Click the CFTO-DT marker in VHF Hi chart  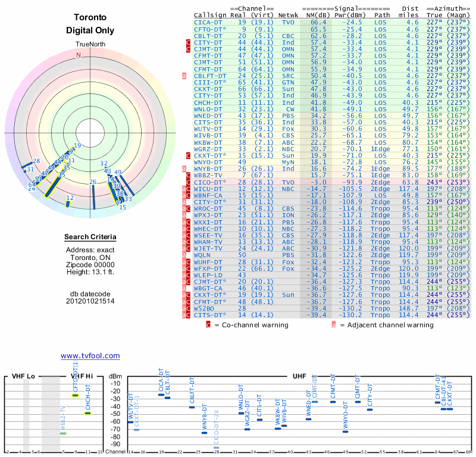tap(76, 395)
